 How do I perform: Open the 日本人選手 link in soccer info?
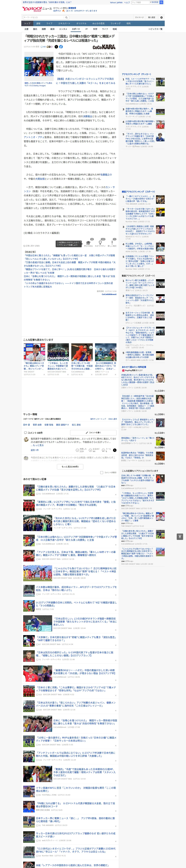(112, 419)
